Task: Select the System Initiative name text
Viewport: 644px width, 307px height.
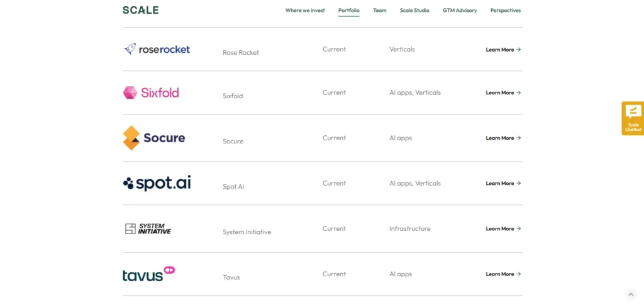Action: coord(247,232)
